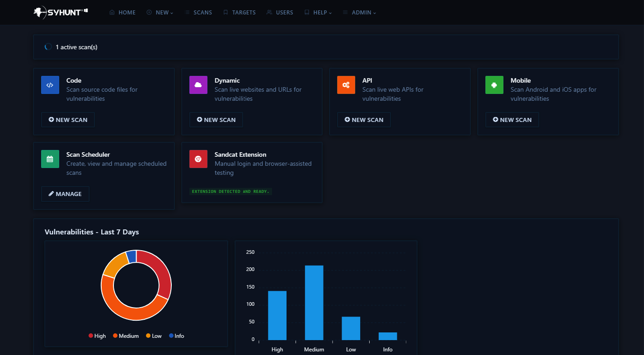Click the green Mobile Android icon
Image resolution: width=644 pixels, height=355 pixels.
[x=494, y=85]
